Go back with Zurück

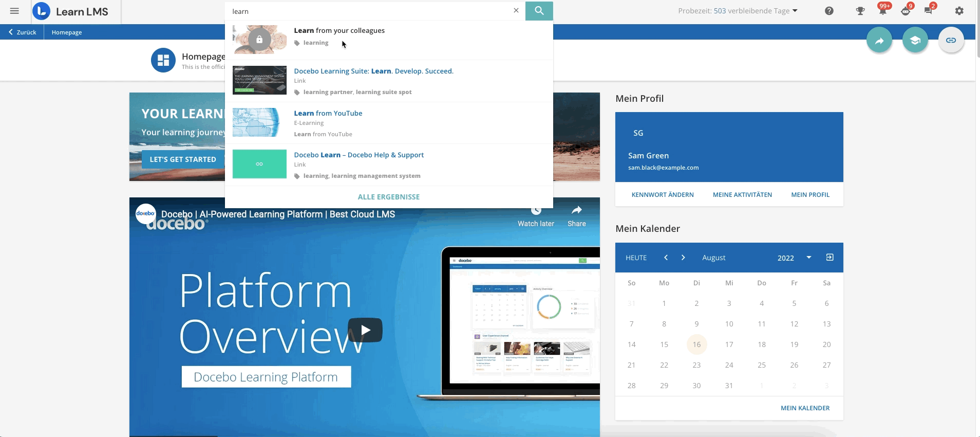point(22,32)
